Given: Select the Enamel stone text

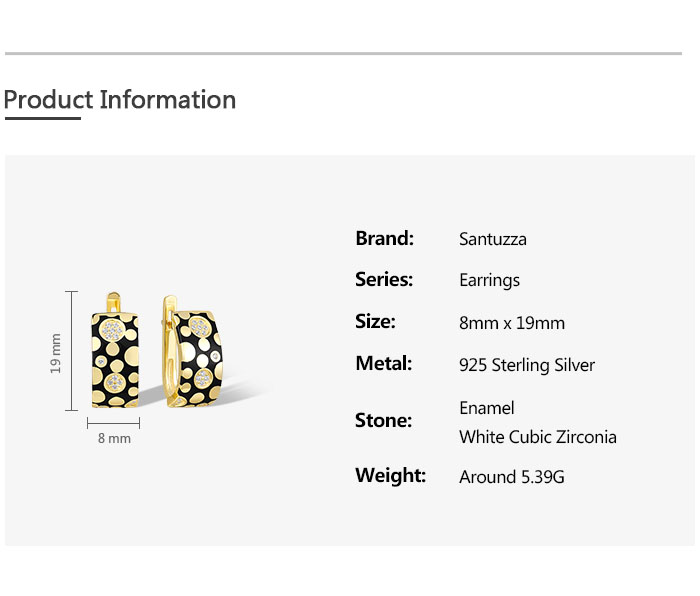Looking at the screenshot, I should click(487, 408).
